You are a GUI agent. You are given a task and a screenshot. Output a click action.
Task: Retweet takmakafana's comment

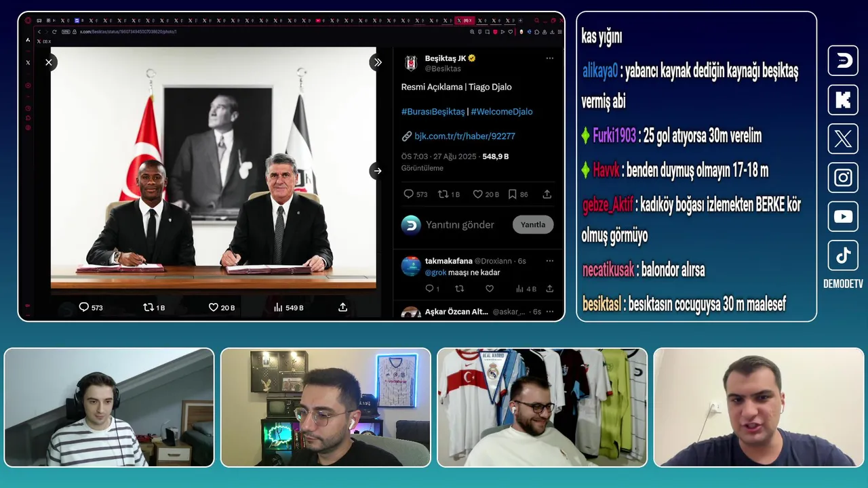459,289
